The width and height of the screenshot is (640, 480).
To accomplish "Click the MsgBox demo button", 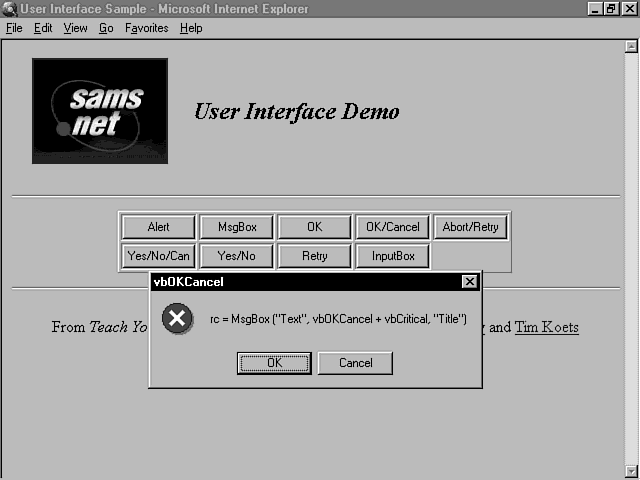I will click(x=236, y=227).
